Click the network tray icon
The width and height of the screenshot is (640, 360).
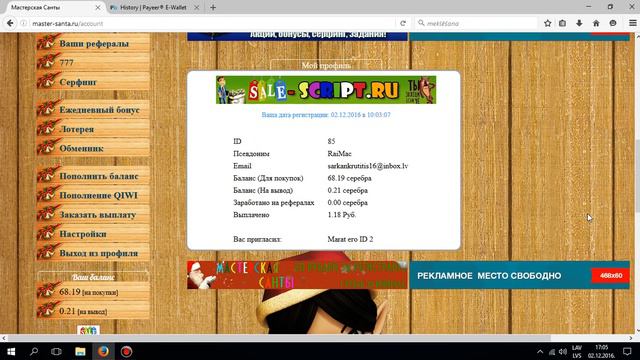552,351
